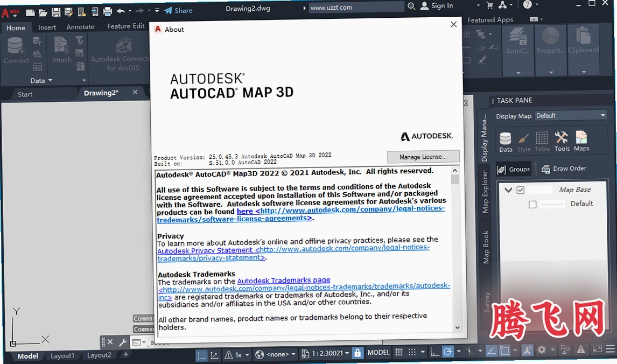Click the Help question mark icon
The height and width of the screenshot is (364, 617).
[x=527, y=5]
